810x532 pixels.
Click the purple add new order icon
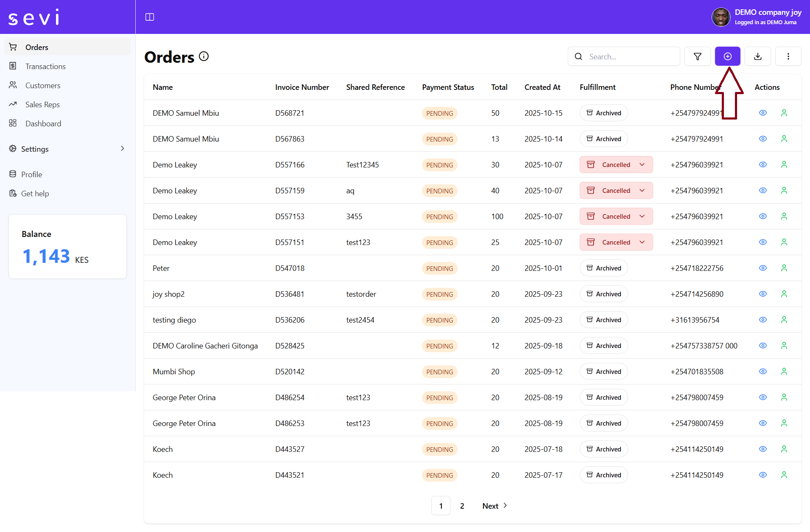(x=727, y=56)
